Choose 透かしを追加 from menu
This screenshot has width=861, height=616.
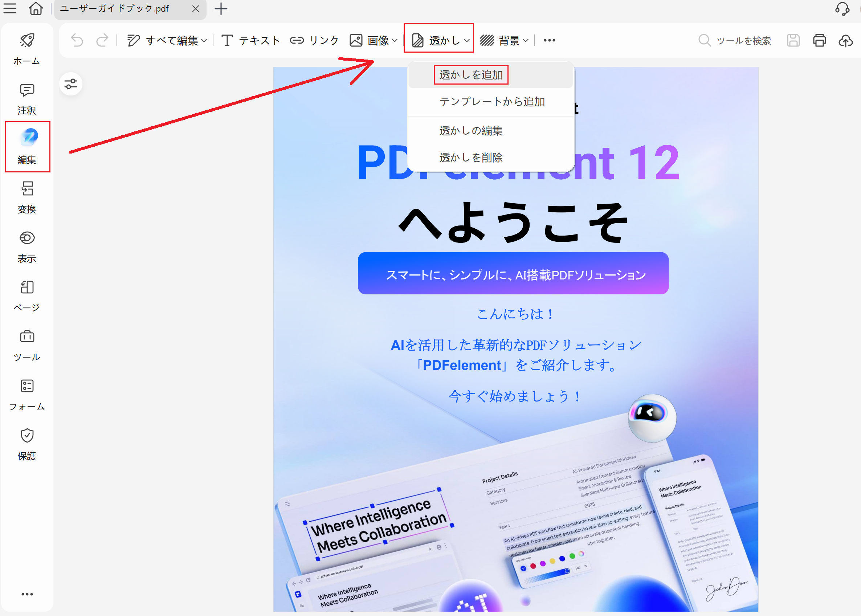pos(490,75)
